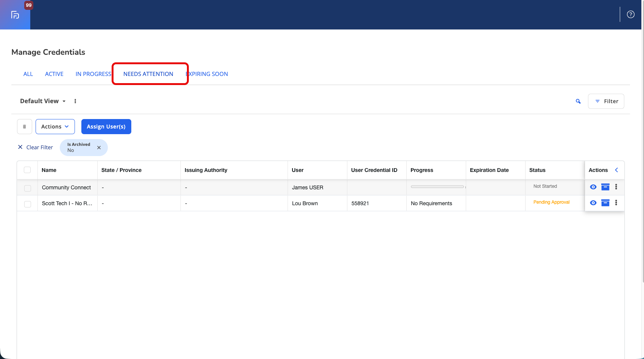Expand the Default View dropdown
The width and height of the screenshot is (644, 359).
click(43, 101)
